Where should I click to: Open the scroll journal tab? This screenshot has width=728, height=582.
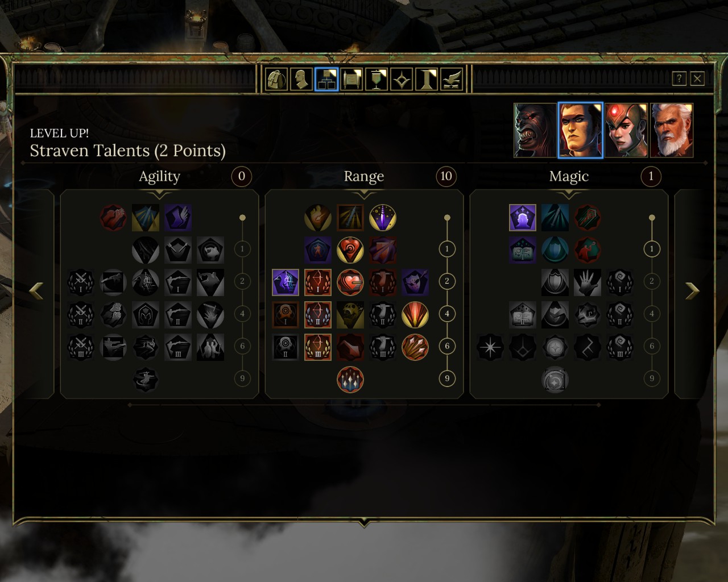(x=351, y=80)
